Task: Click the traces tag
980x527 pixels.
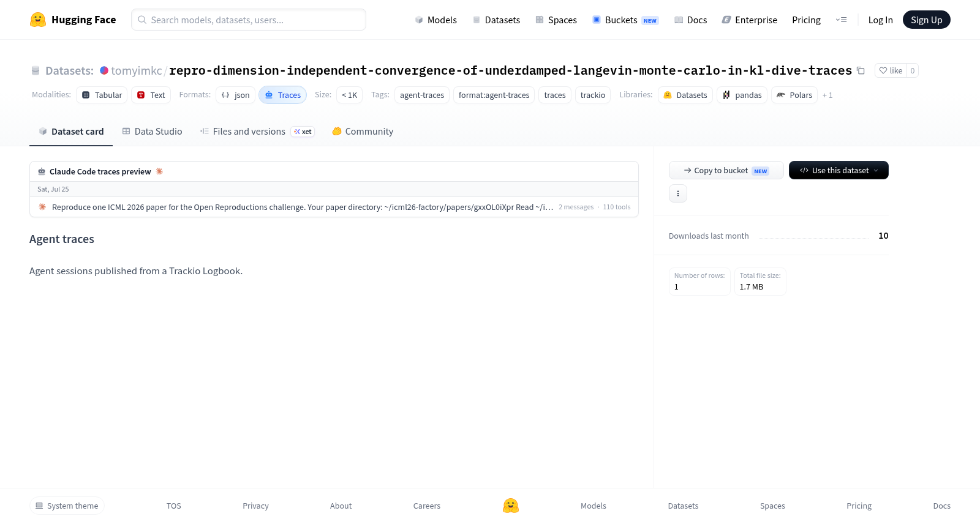Action: tap(555, 95)
